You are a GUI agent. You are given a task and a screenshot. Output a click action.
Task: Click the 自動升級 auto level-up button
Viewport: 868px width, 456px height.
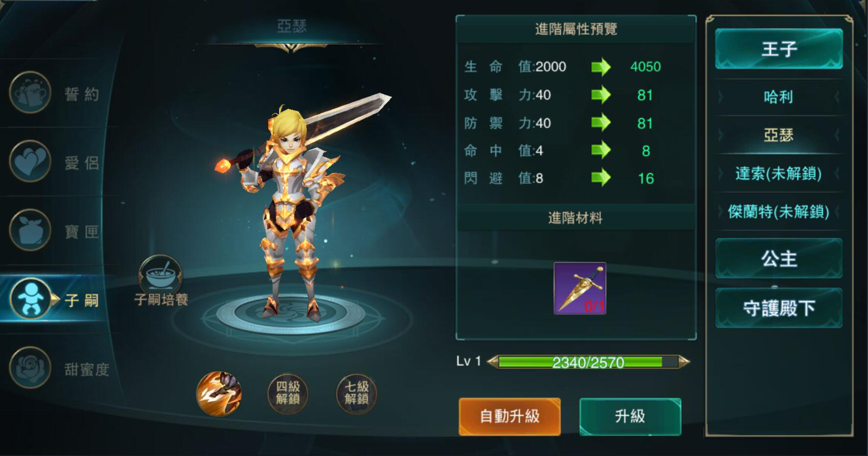click(x=510, y=416)
